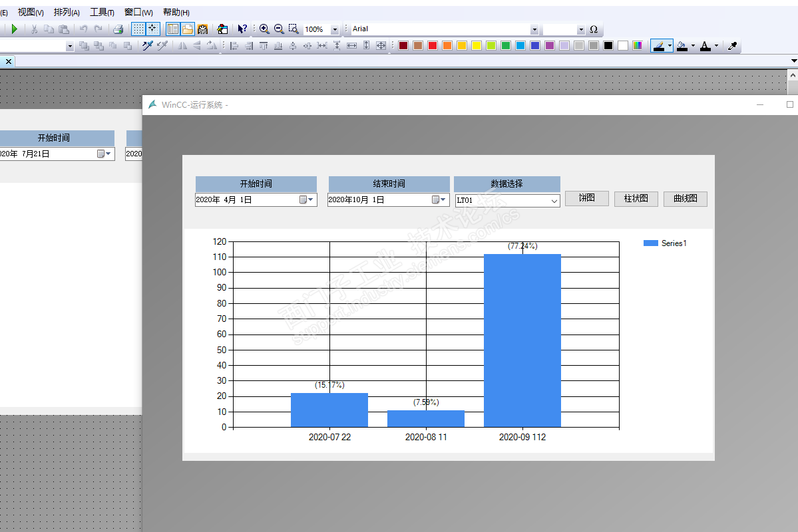Click the align right icon
The height and width of the screenshot is (532, 798).
pos(249,46)
